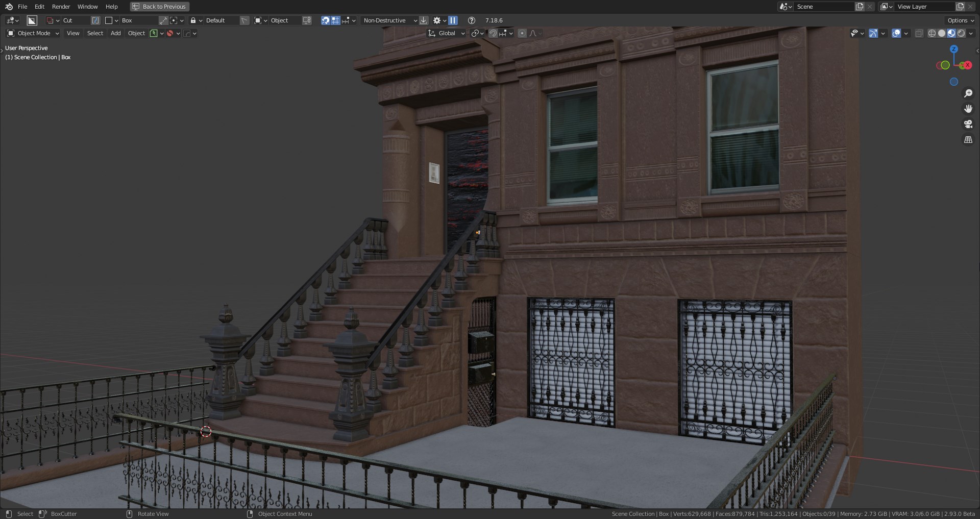Switch perspective/orthographic grid icon
The image size is (980, 519).
click(968, 139)
